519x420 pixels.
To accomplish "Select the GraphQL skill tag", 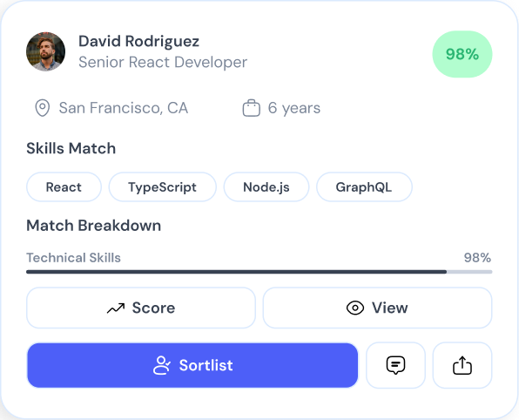I will (364, 187).
